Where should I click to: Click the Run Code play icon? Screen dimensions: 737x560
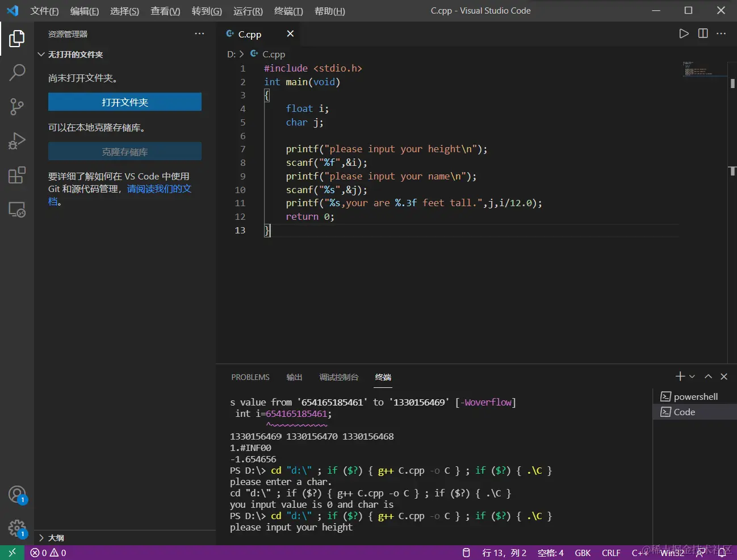click(x=684, y=34)
